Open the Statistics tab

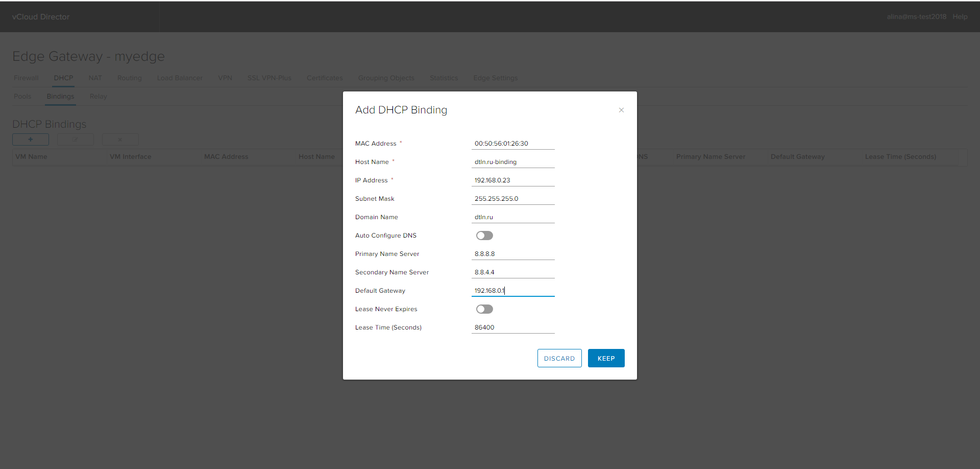444,78
